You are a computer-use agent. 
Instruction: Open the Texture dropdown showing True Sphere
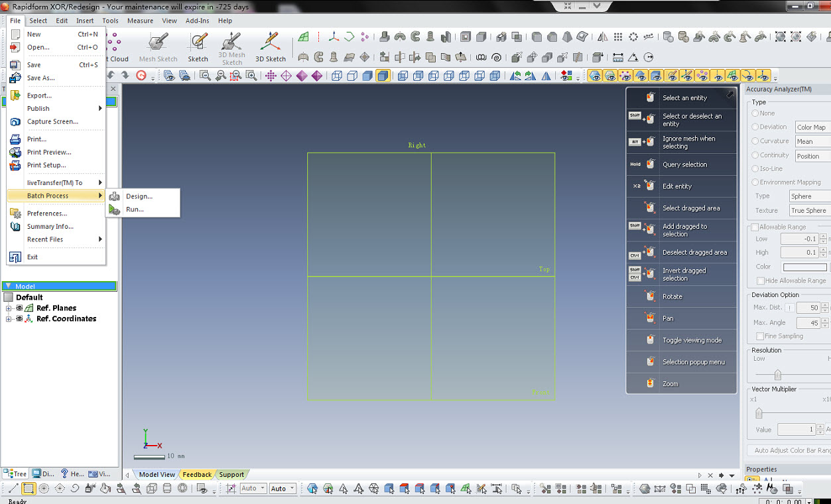click(809, 210)
